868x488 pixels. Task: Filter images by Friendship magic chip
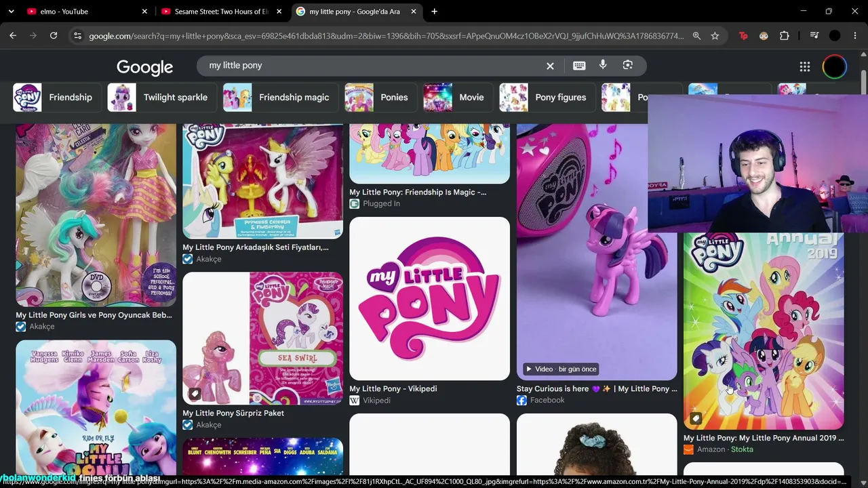[x=281, y=98]
